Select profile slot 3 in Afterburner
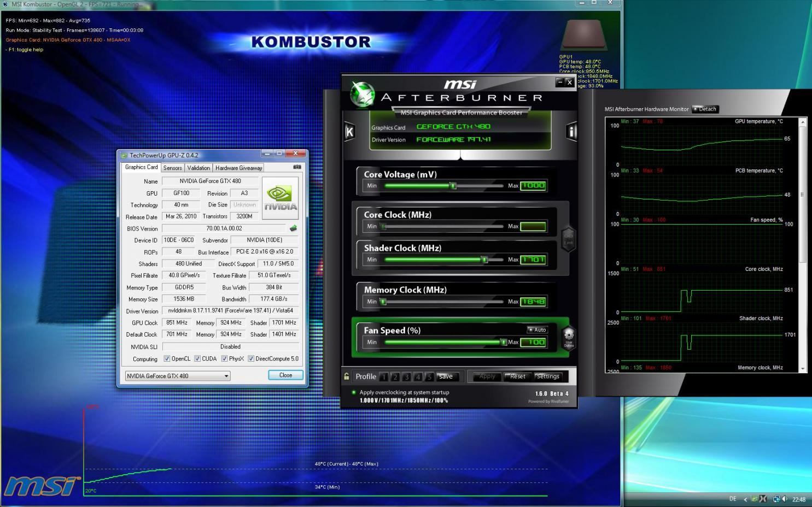Screen dimensions: 812x507 point(406,377)
